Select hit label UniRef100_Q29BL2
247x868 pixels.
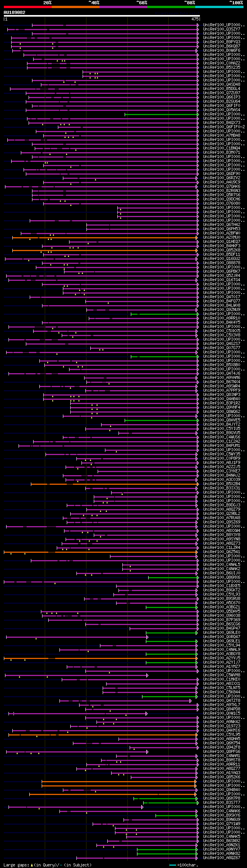pyautogui.click(x=222, y=513)
